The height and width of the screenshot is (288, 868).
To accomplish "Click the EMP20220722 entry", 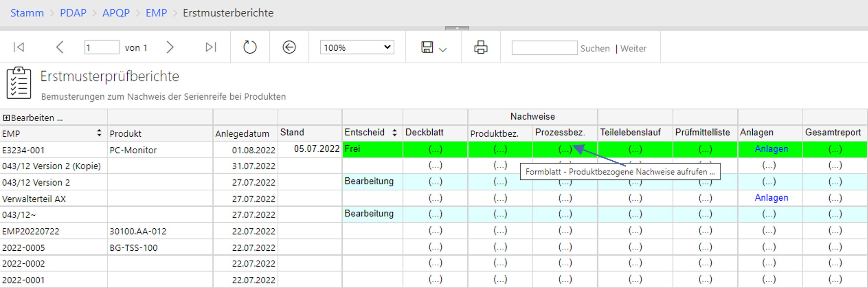I will click(30, 231).
